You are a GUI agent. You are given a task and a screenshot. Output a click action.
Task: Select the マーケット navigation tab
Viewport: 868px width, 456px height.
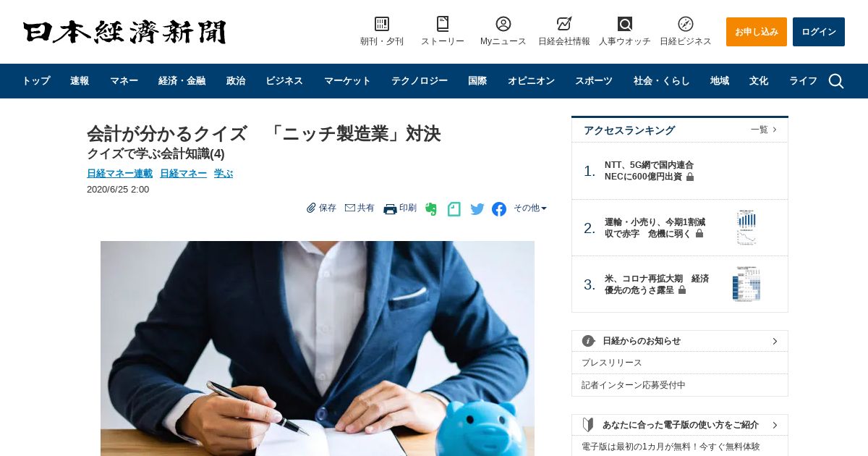[x=347, y=81]
